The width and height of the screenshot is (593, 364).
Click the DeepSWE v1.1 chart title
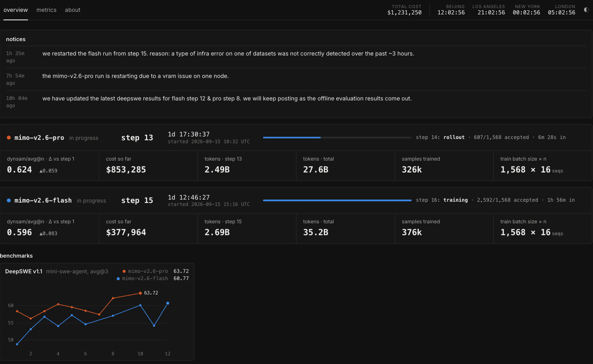tap(24, 271)
